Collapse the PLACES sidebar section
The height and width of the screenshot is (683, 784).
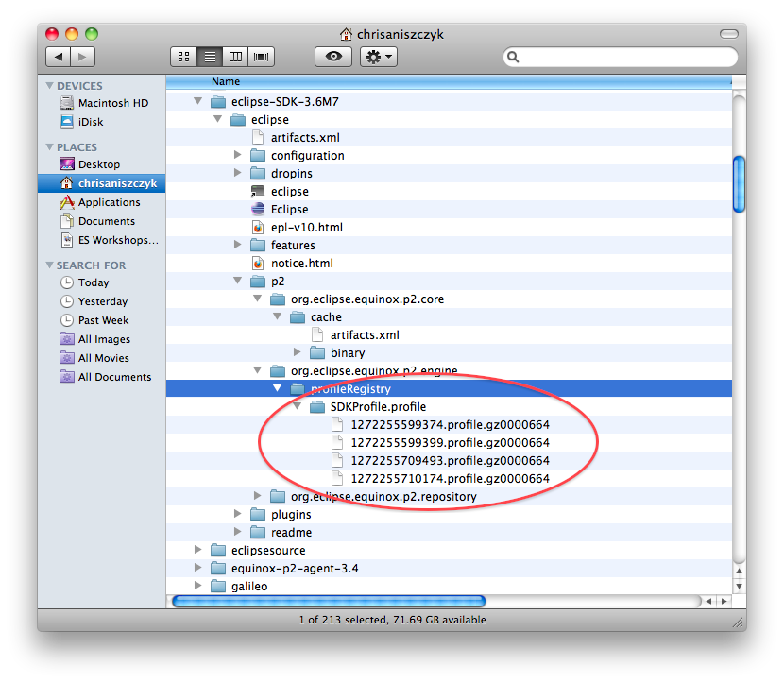(49, 147)
